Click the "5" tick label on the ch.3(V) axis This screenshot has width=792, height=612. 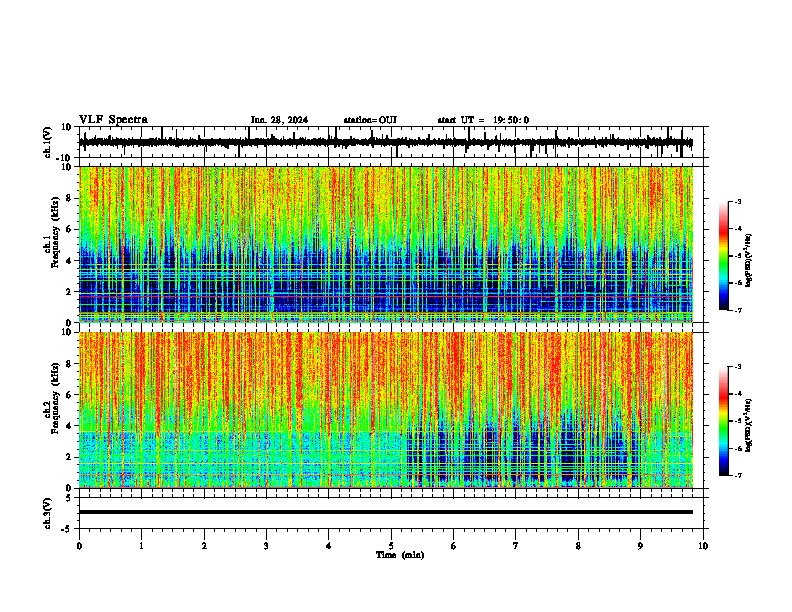click(x=70, y=498)
